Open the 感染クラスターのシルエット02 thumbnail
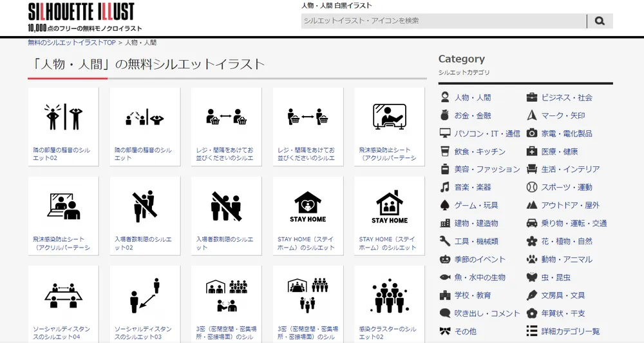 tap(390, 304)
